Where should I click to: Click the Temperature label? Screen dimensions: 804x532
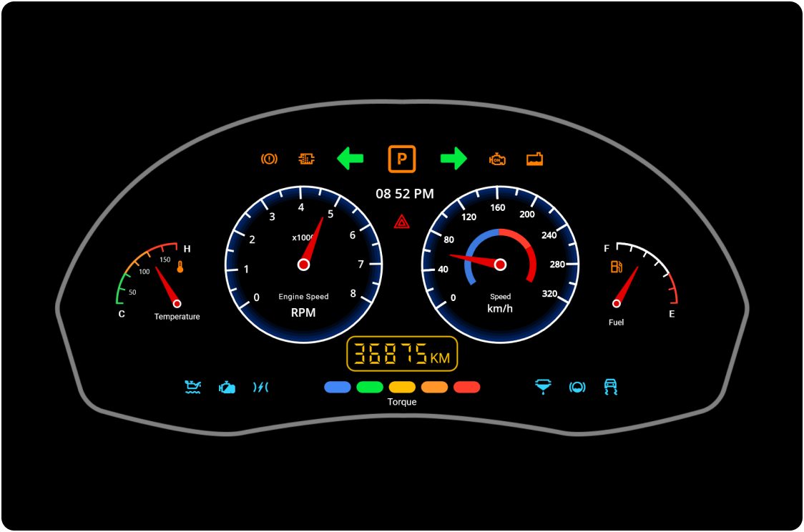(x=177, y=317)
